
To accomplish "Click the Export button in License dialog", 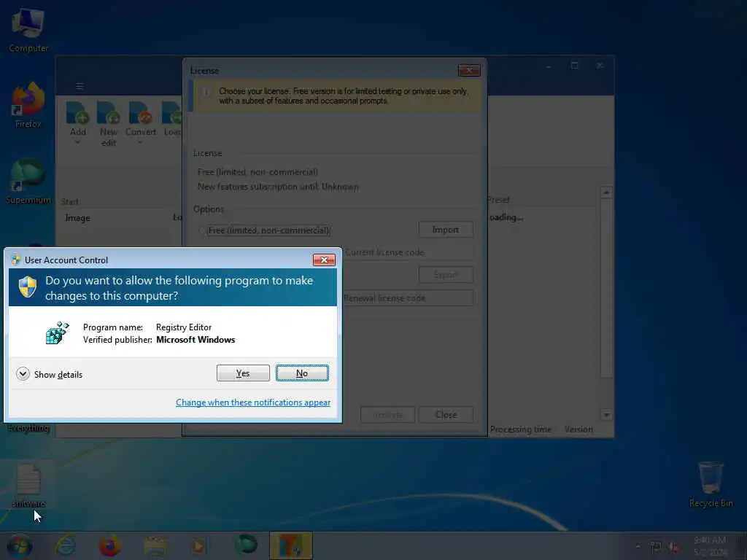I will tap(446, 275).
